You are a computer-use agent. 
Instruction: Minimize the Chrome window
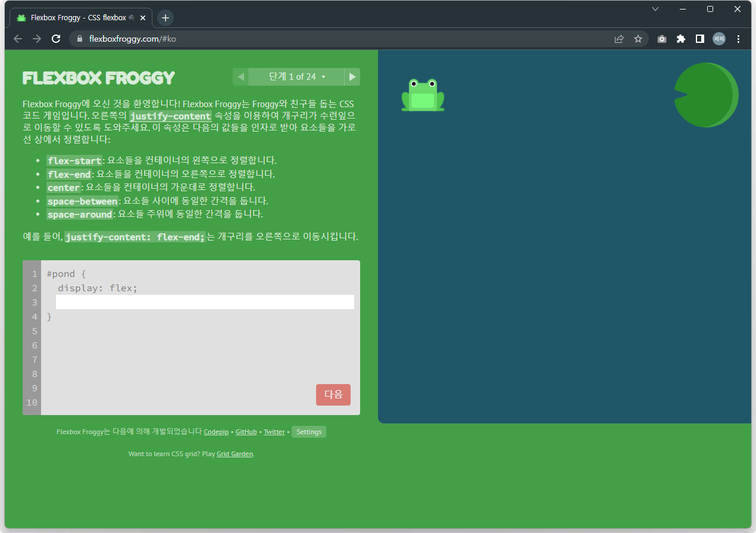tap(683, 9)
